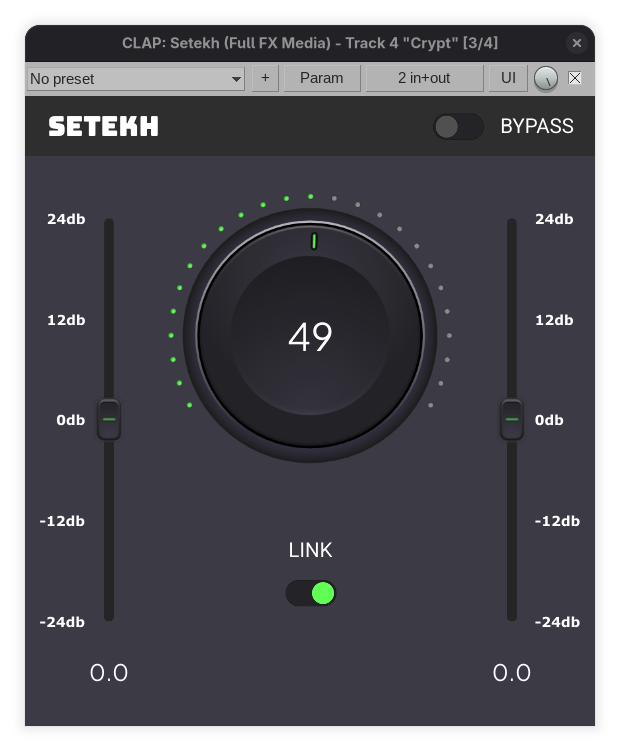Image resolution: width=620 pixels, height=751 pixels.
Task: Click the right -24db scale label
Action: click(557, 622)
